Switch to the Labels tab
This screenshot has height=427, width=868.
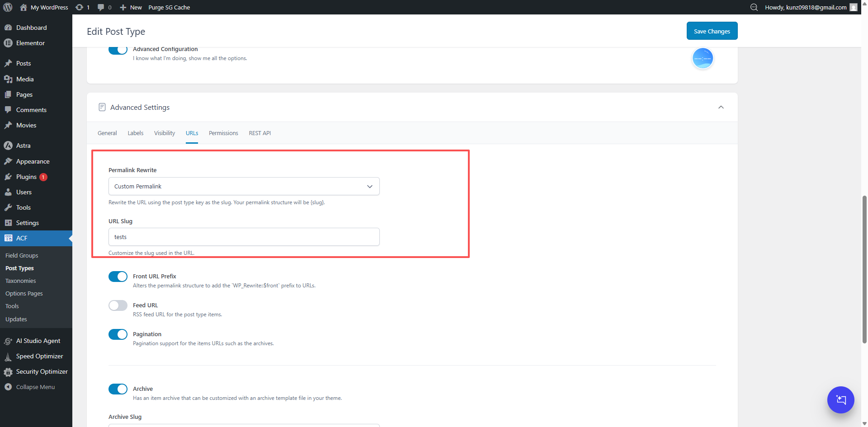tap(135, 133)
